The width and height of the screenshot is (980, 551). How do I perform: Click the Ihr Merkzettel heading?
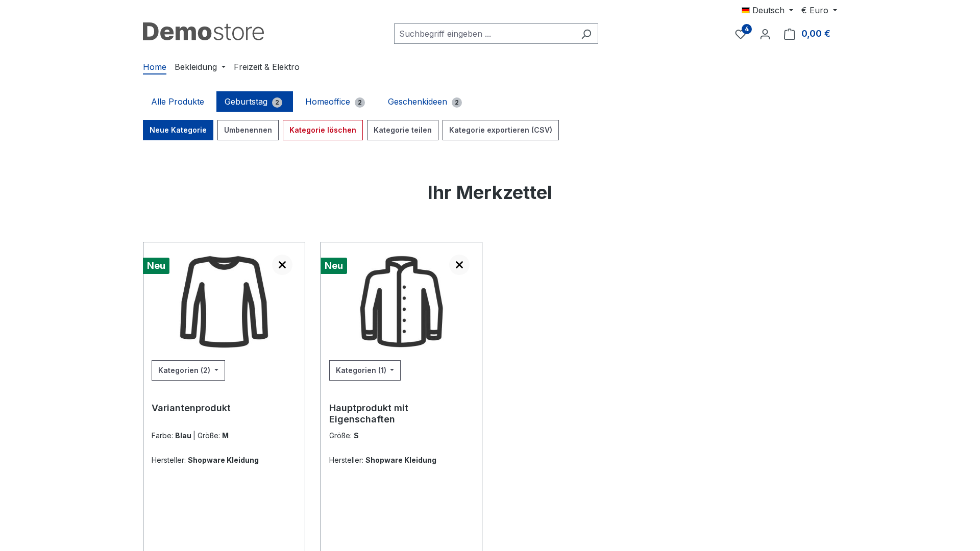click(x=489, y=192)
